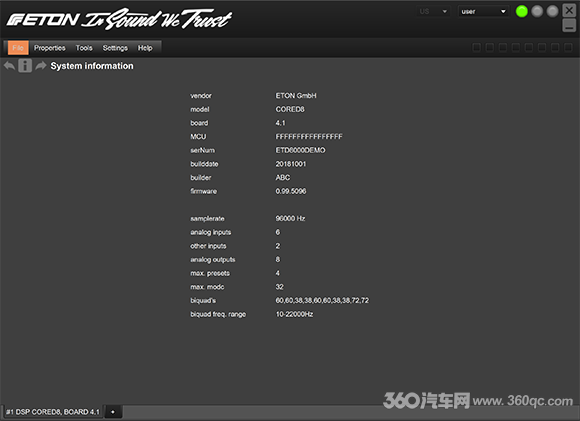Open the File menu
Image resolution: width=580 pixels, height=421 pixels.
[x=18, y=48]
